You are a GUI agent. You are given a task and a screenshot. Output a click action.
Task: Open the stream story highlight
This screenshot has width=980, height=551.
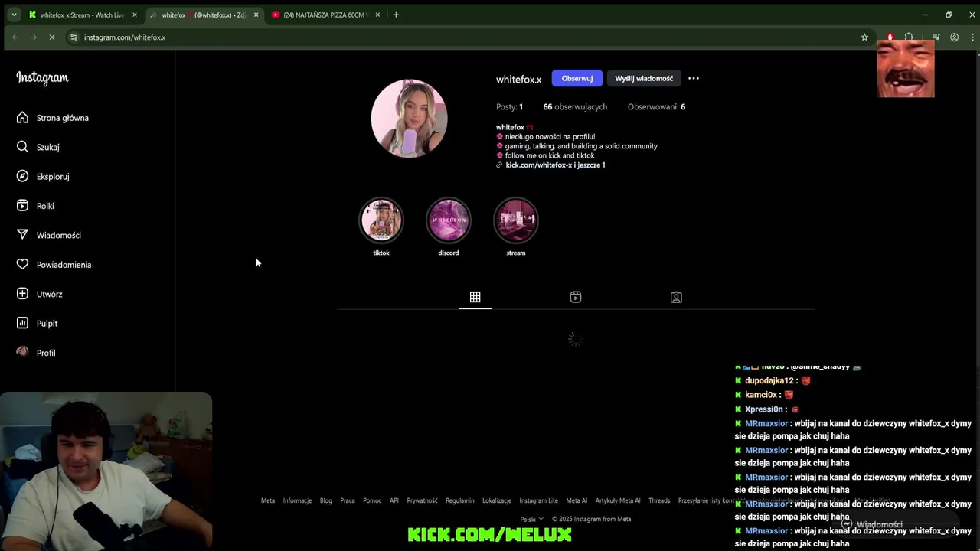516,220
